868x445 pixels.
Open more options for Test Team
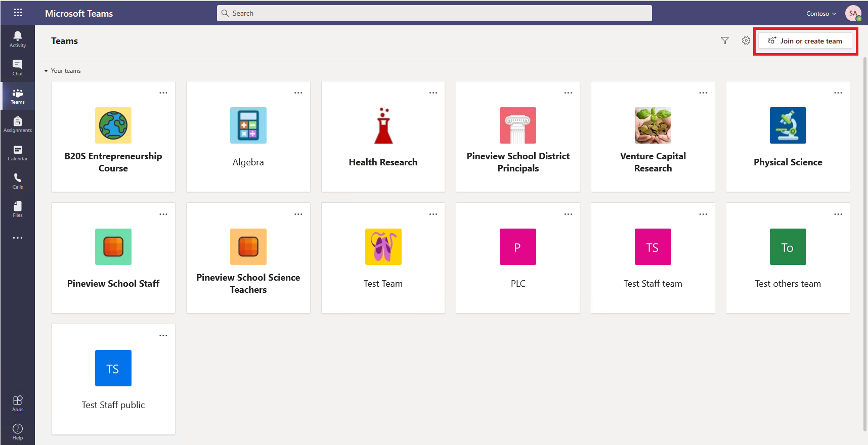(433, 214)
